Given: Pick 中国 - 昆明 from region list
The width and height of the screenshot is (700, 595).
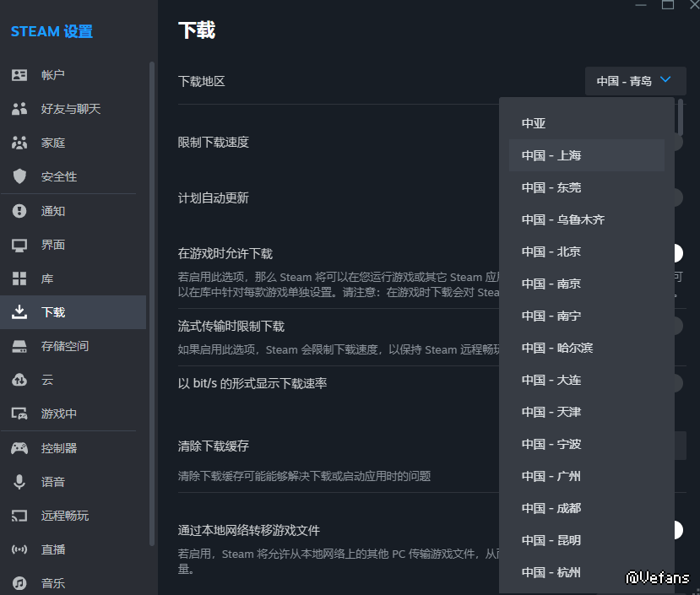Looking at the screenshot, I should (587, 540).
